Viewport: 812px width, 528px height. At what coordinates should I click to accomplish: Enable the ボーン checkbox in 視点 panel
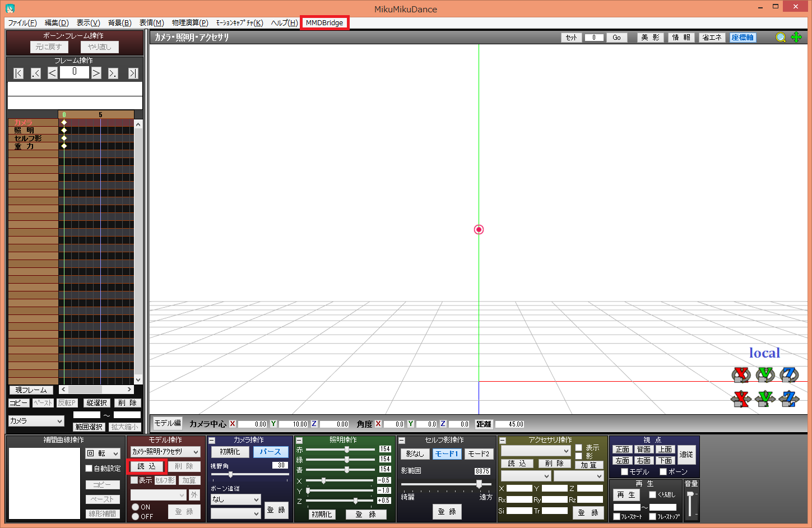pyautogui.click(x=663, y=472)
